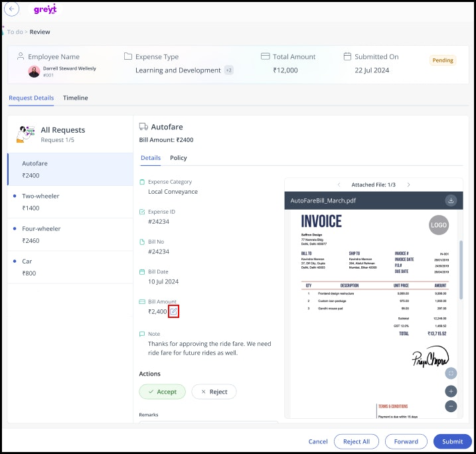Reject the Autofare expense
The height and width of the screenshot is (454, 476).
pos(214,392)
